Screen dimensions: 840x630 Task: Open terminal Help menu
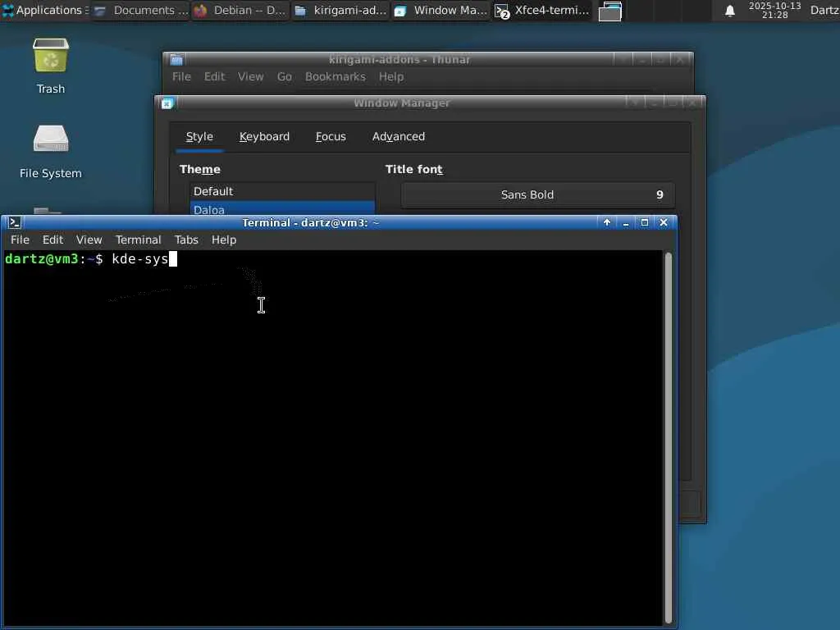coord(224,240)
